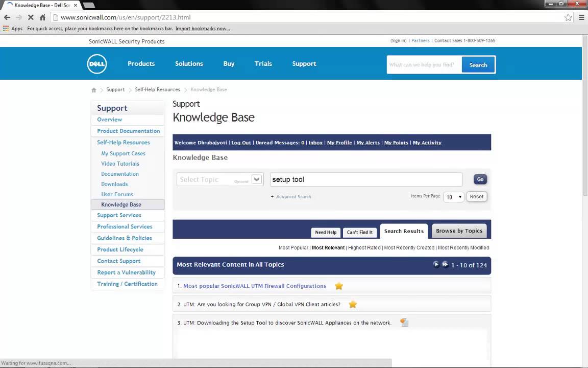The image size is (588, 368).
Task: Open Buy menu
Action: [229, 64]
